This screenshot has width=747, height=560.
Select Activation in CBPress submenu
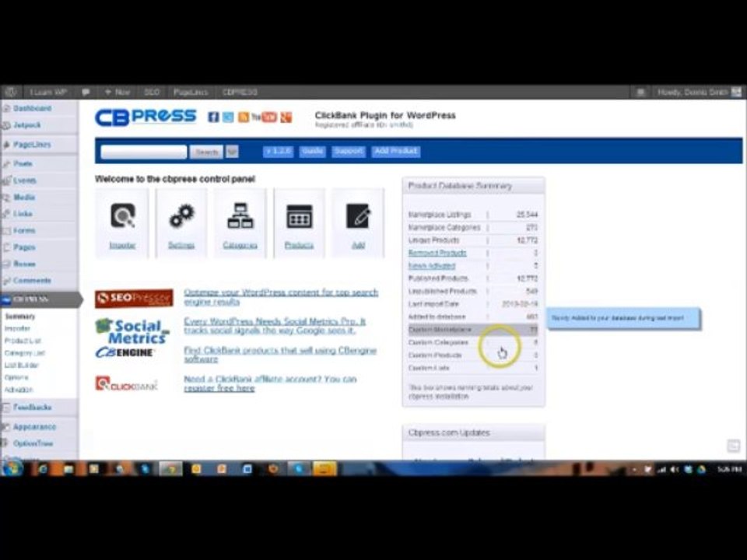(19, 390)
